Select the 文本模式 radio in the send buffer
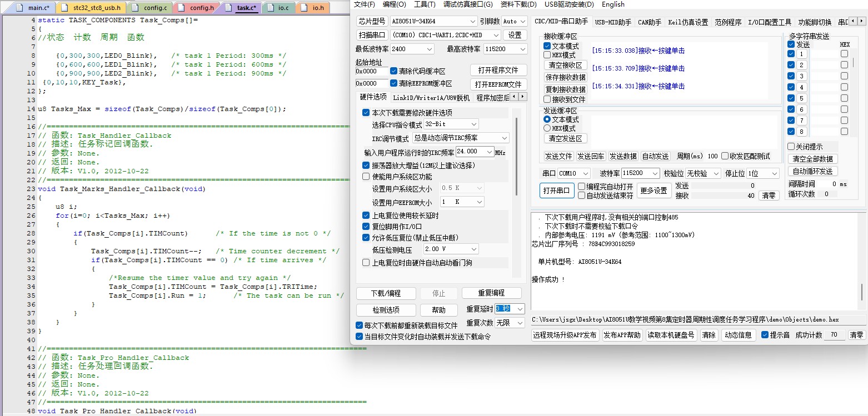This screenshot has height=416, width=868. 547,119
